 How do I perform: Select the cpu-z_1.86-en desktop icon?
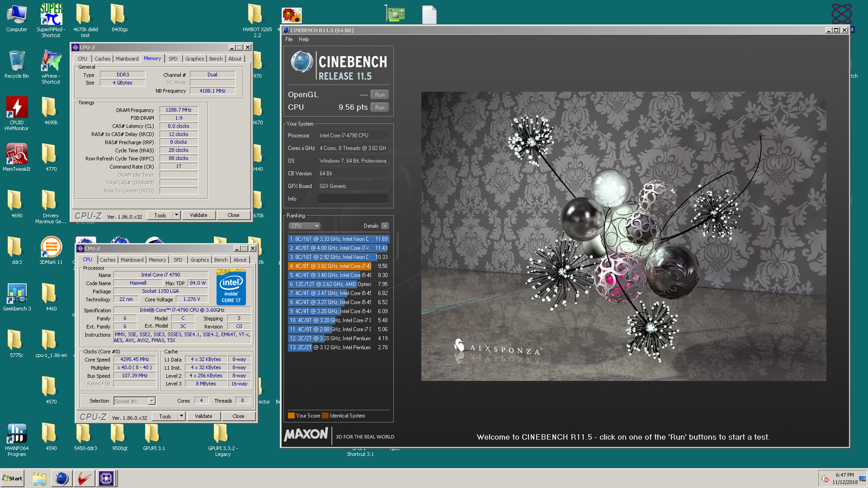click(x=51, y=344)
